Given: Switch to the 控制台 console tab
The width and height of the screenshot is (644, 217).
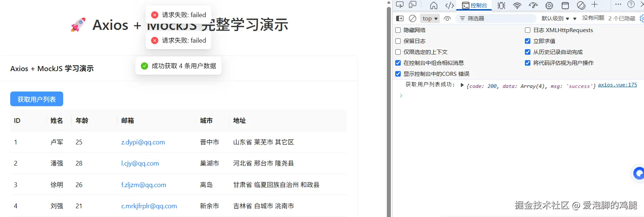Looking at the screenshot, I should click(x=475, y=5).
